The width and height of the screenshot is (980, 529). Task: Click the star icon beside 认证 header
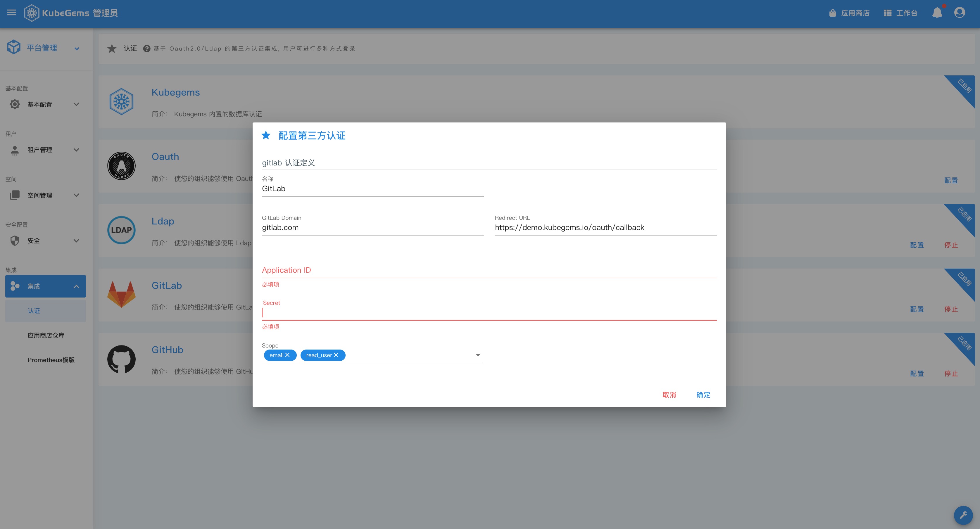click(x=112, y=49)
